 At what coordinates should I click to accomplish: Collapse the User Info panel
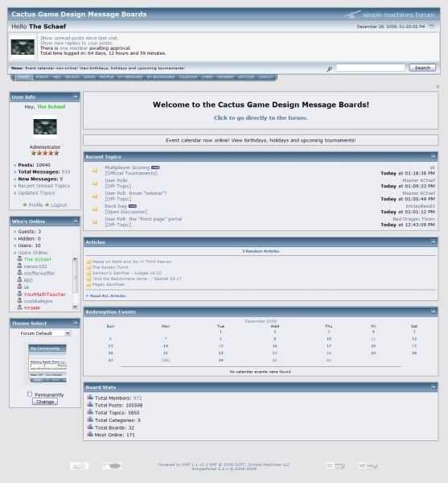point(76,97)
